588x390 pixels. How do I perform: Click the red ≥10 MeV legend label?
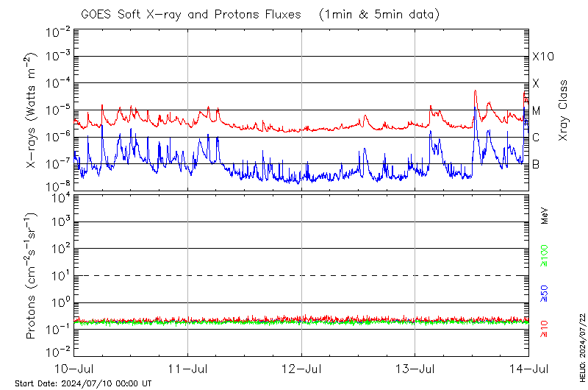tap(545, 329)
